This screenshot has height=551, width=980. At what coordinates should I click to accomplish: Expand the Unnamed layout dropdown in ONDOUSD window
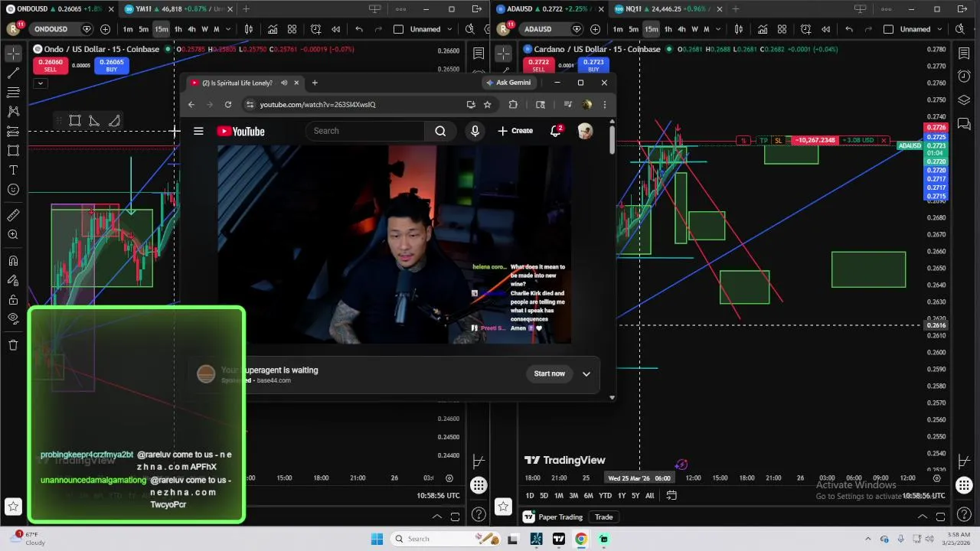[x=448, y=29]
